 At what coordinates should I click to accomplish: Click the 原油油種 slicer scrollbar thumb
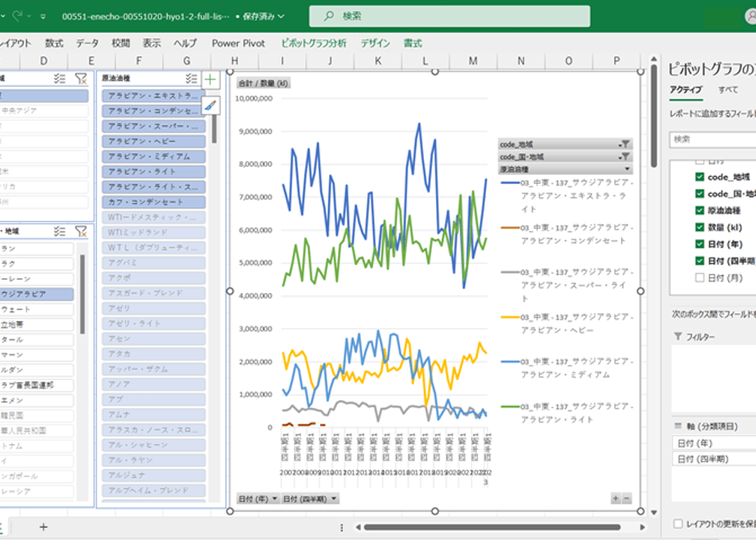(214, 128)
